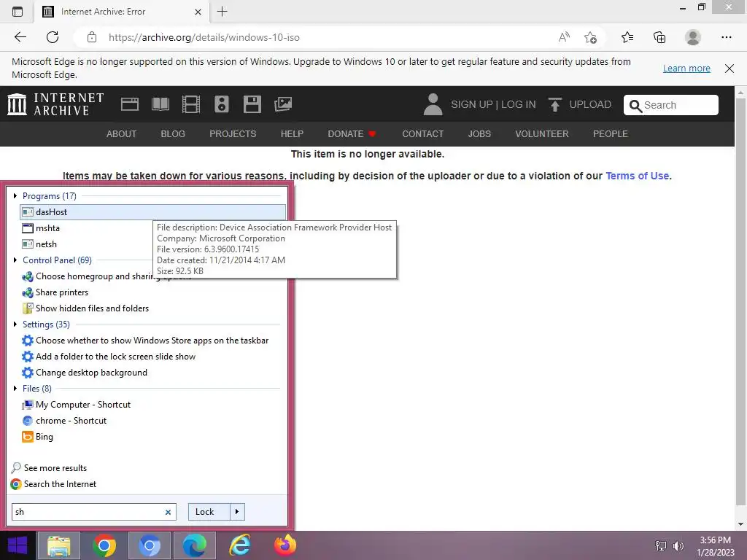747x560 pixels.
Task: Open Chromium from the taskbar
Action: [150, 545]
